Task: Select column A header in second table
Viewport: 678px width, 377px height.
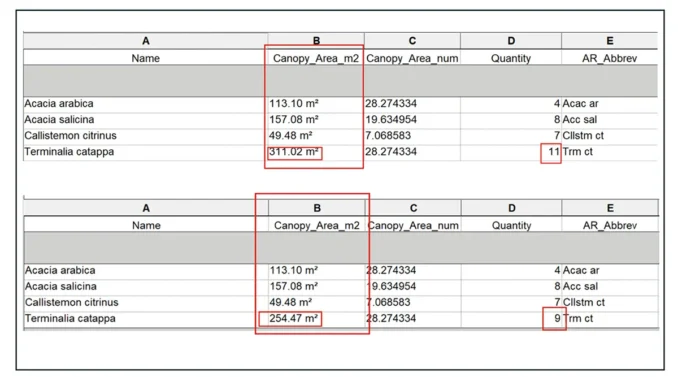Action: (146, 208)
